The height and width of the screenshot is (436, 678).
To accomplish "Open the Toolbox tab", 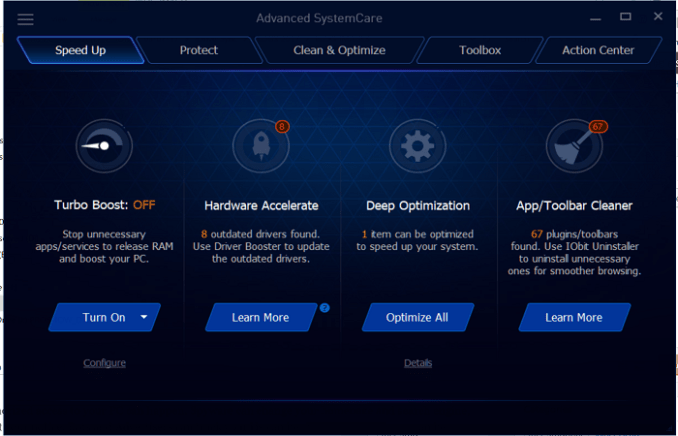I will click(x=480, y=50).
